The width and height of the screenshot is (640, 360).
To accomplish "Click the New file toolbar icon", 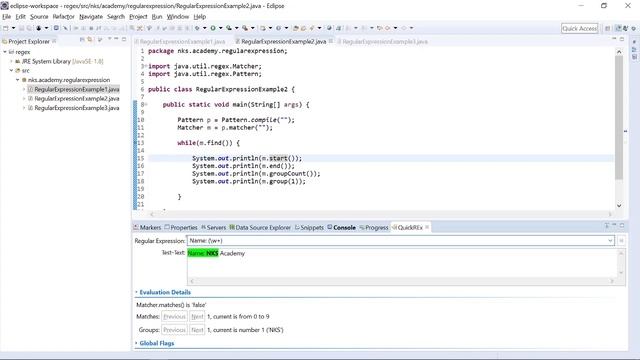I will [x=6, y=28].
